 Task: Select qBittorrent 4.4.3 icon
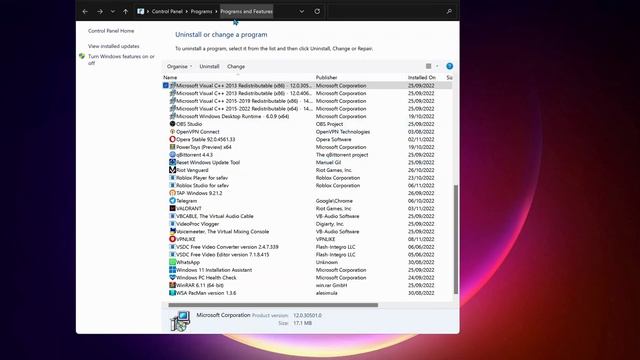(172, 155)
